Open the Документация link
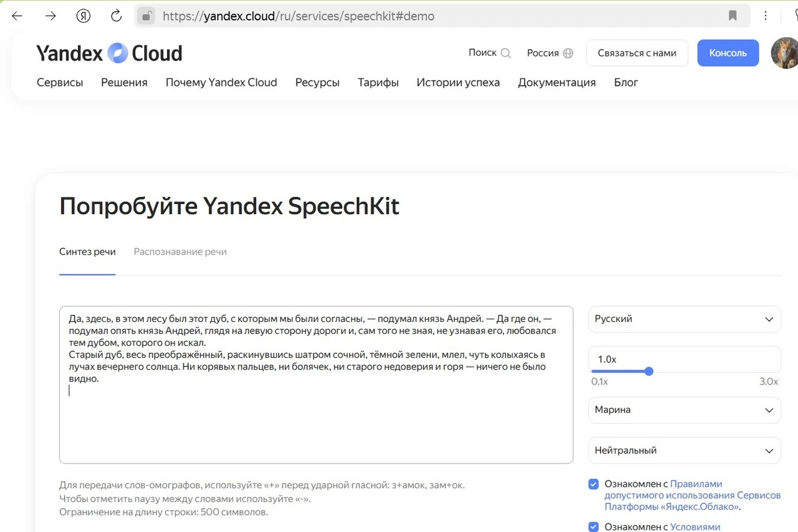The height and width of the screenshot is (532, 798). tap(557, 82)
